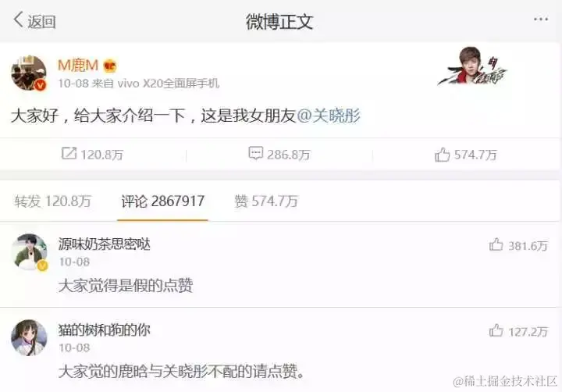Viewport: 562px width, 392px height.
Task: Switch to the 赞 574.7万 tab
Action: 266,201
